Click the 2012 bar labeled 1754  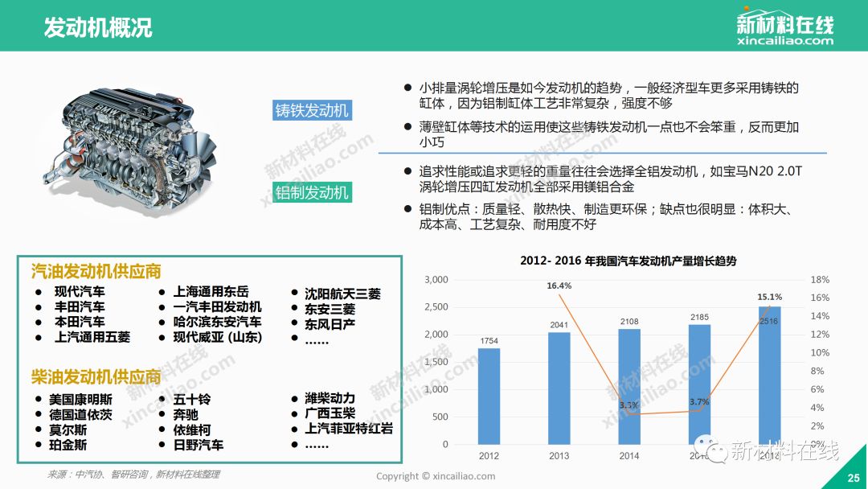[489, 396]
